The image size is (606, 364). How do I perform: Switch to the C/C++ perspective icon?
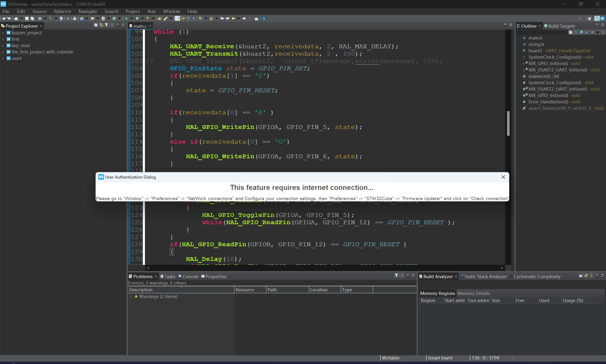point(597,18)
